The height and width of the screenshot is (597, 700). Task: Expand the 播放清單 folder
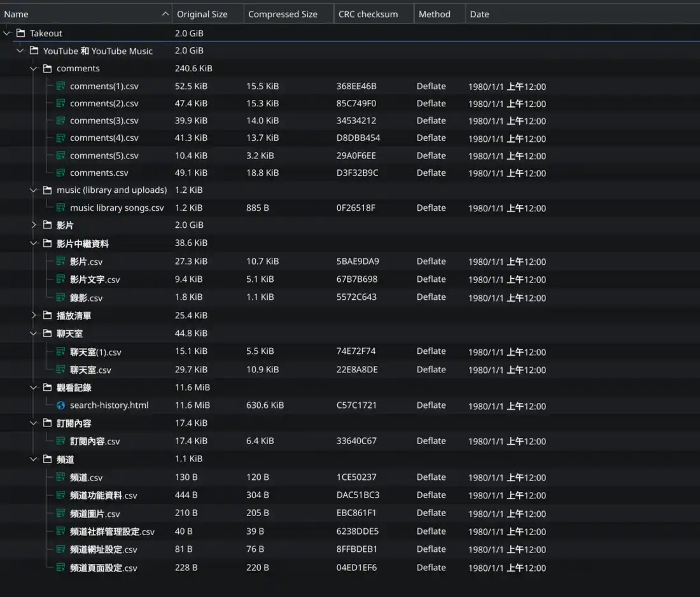point(34,315)
